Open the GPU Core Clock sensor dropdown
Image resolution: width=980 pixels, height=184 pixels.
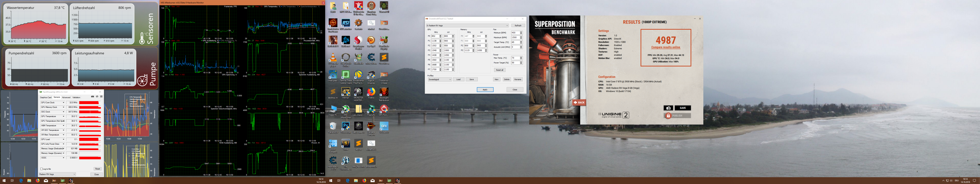64,102
